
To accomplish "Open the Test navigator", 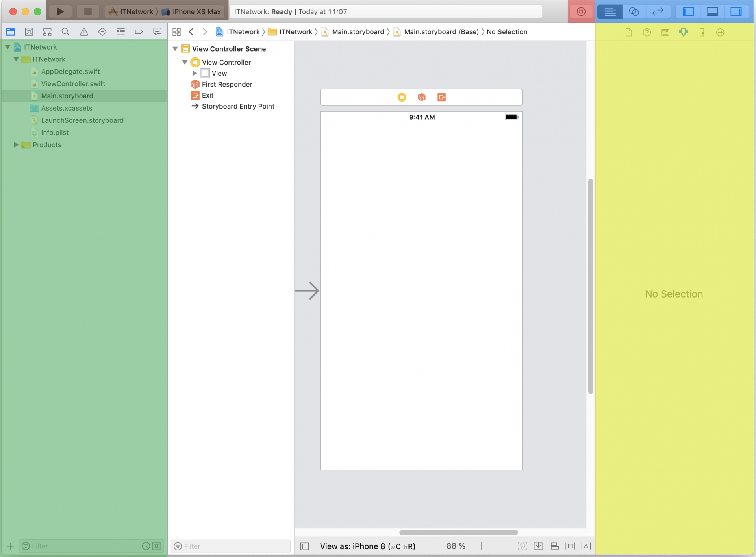I will point(102,32).
